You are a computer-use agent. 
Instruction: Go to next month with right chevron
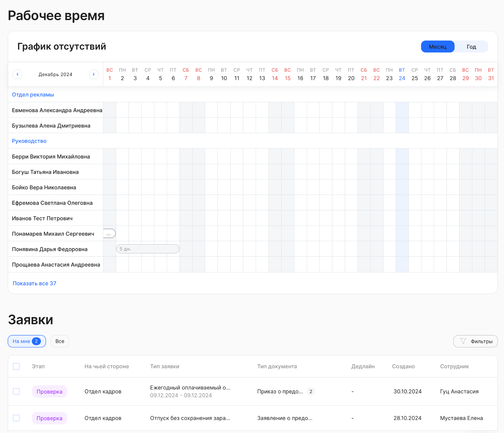(x=94, y=74)
